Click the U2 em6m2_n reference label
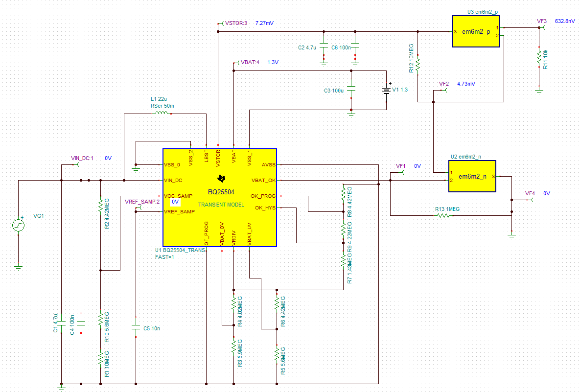The width and height of the screenshot is (580, 392). point(466,157)
